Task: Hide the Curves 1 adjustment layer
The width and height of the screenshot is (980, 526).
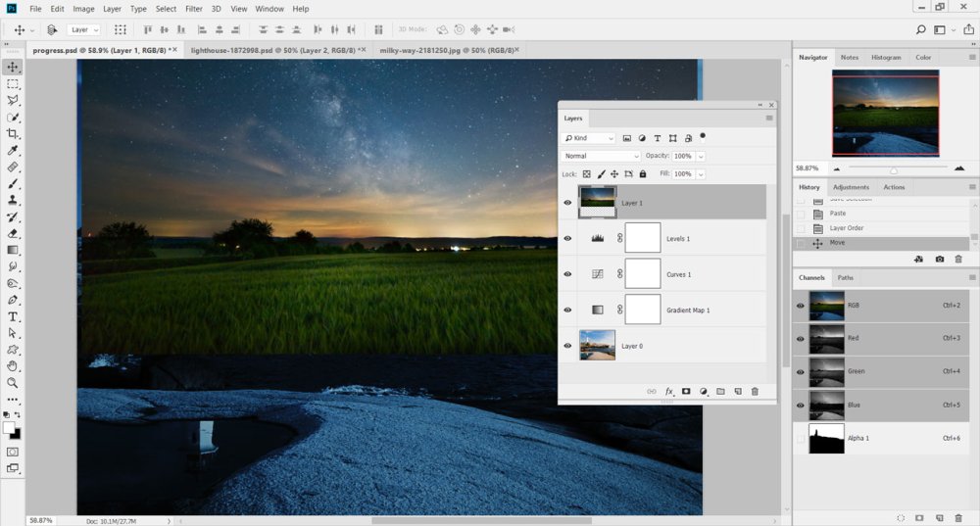Action: pyautogui.click(x=567, y=273)
